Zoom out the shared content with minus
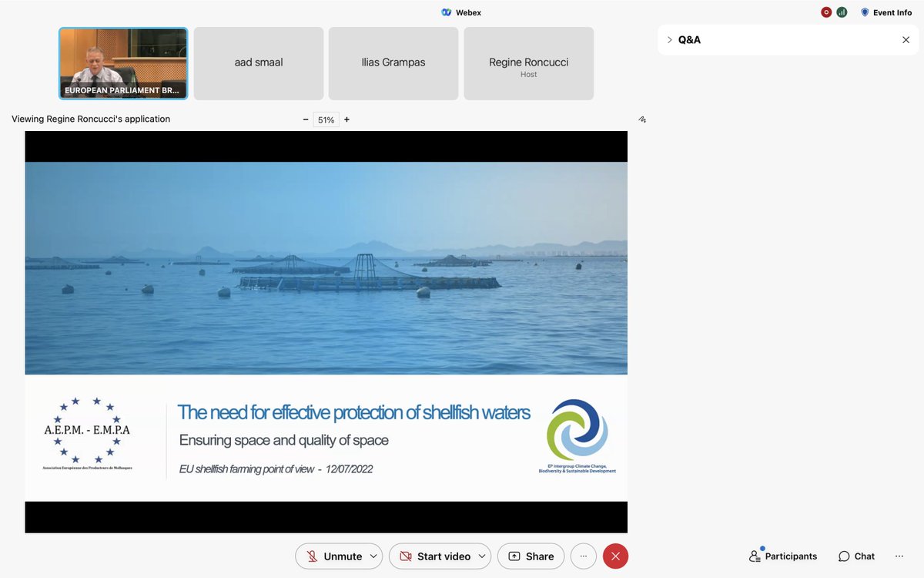 click(306, 119)
